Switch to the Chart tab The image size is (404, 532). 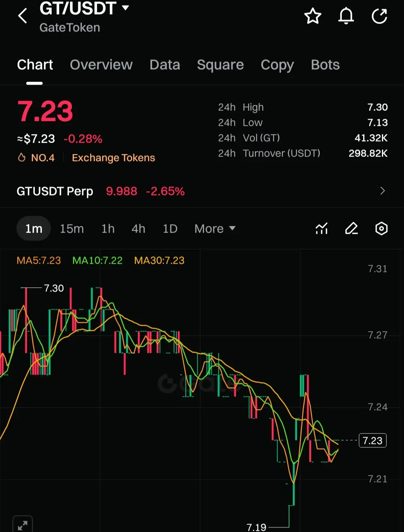point(35,65)
